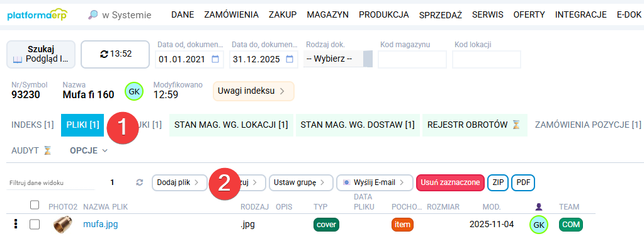Viewport: 644px width, 241px height.
Task: Sort by TEAM column header
Action: point(569,207)
